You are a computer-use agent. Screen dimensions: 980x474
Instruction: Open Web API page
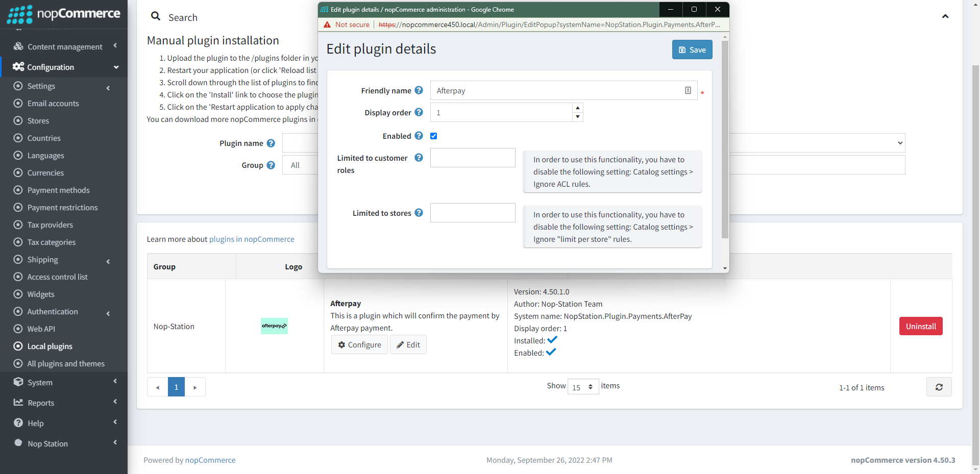coord(41,329)
